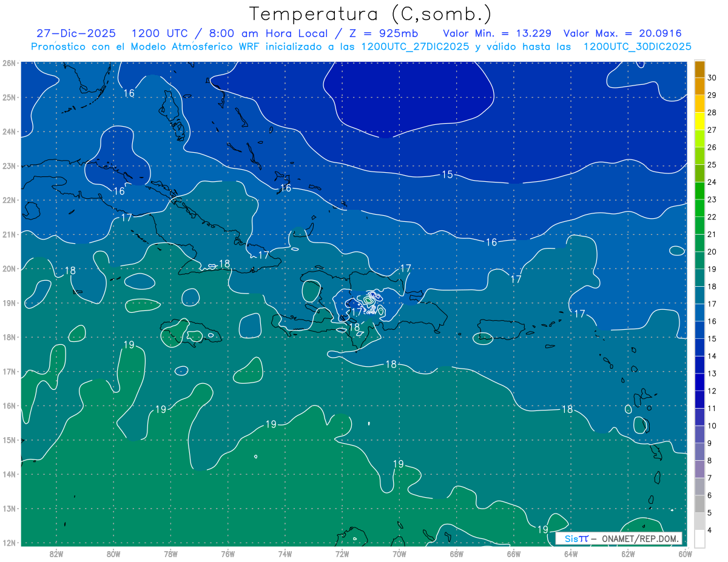
Task: Select the date text "27-Dic-2025"
Action: click(x=76, y=33)
